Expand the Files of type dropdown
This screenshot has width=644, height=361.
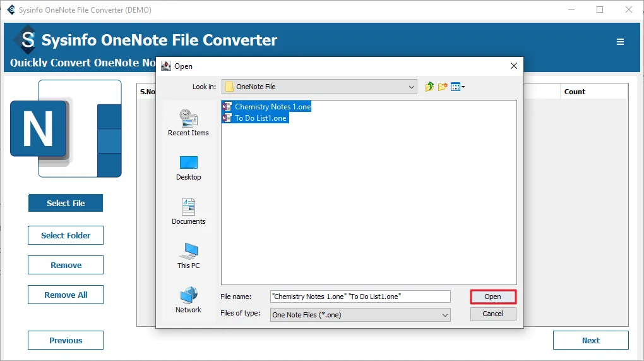[x=444, y=315]
